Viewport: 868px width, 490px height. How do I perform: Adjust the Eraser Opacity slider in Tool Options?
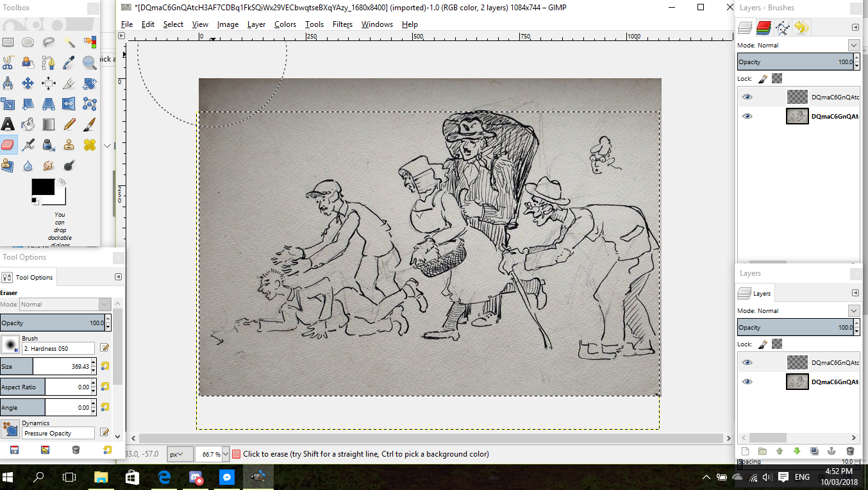pyautogui.click(x=53, y=323)
